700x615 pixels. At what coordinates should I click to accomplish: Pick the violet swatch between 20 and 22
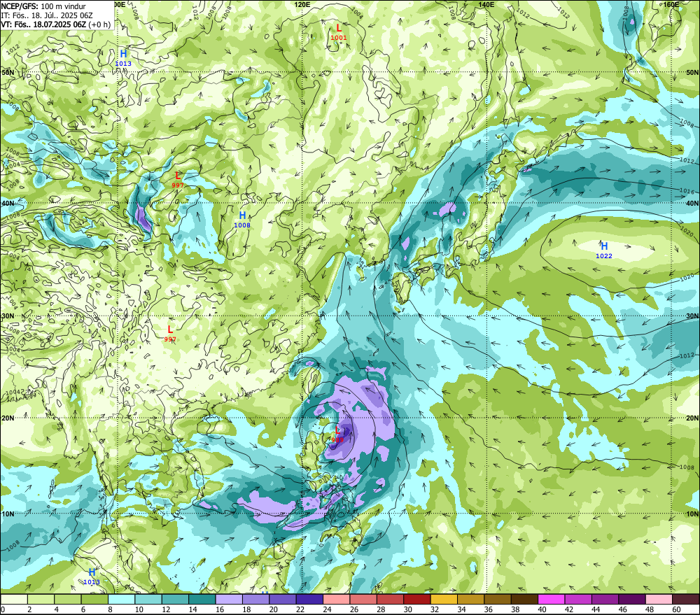tap(283, 599)
